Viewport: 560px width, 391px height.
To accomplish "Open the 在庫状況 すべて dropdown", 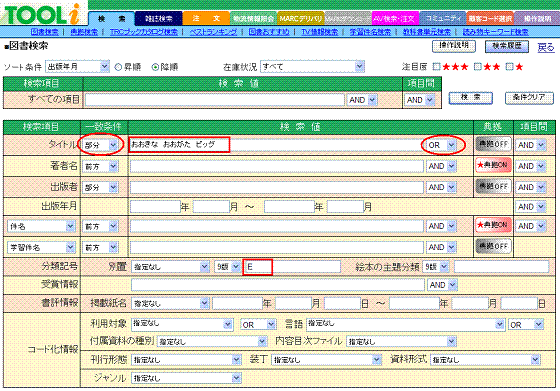I will pos(312,67).
